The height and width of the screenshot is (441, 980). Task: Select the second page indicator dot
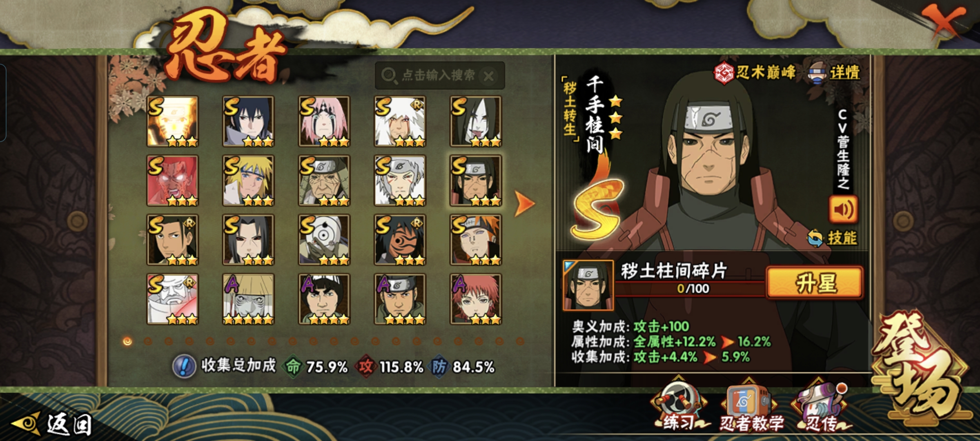(148, 341)
